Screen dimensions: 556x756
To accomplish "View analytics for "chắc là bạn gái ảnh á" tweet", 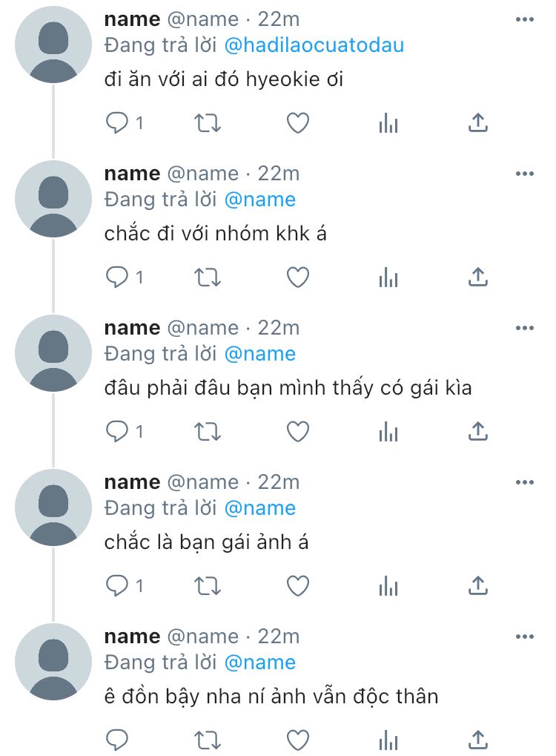I will tap(388, 586).
